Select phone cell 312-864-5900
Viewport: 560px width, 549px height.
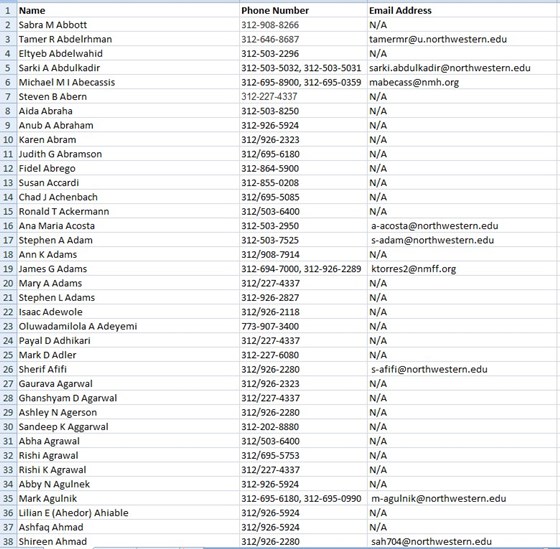pyautogui.click(x=303, y=168)
